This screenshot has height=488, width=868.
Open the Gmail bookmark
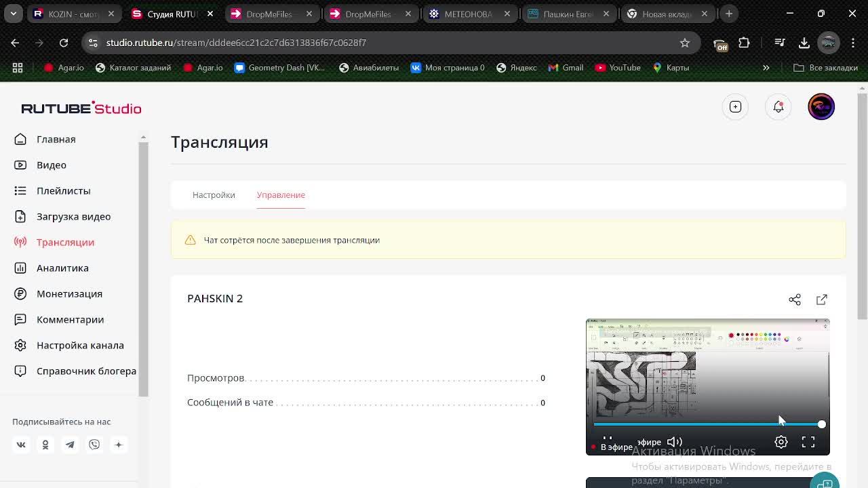tap(566, 68)
